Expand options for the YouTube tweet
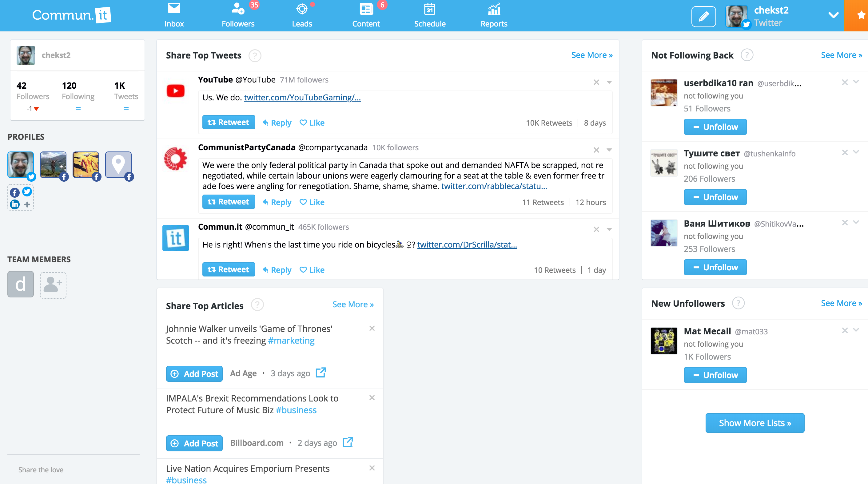 point(609,82)
